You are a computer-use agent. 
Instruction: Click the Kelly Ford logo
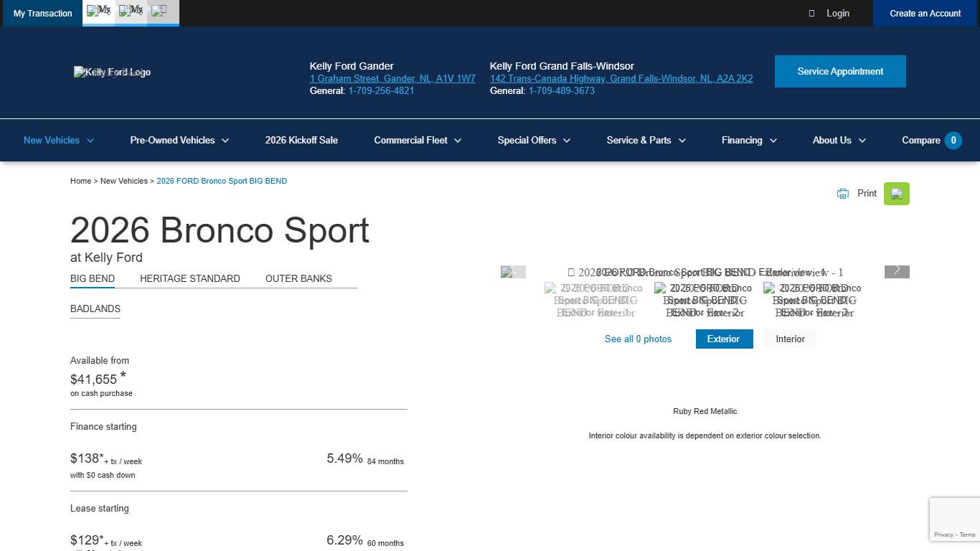click(111, 72)
